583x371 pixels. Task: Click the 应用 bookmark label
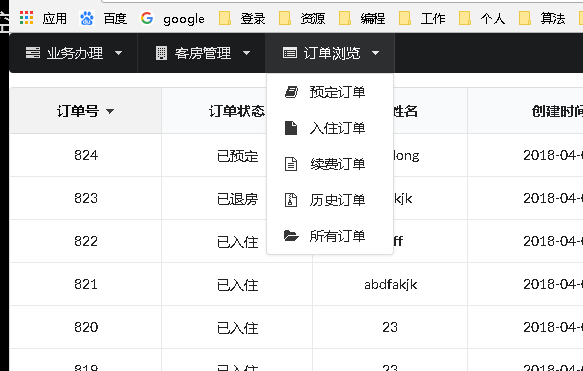coord(54,18)
